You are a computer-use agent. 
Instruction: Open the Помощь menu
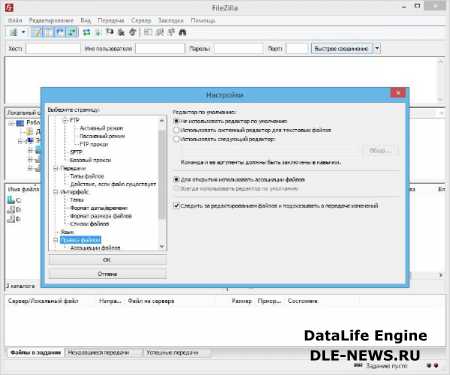coord(203,20)
